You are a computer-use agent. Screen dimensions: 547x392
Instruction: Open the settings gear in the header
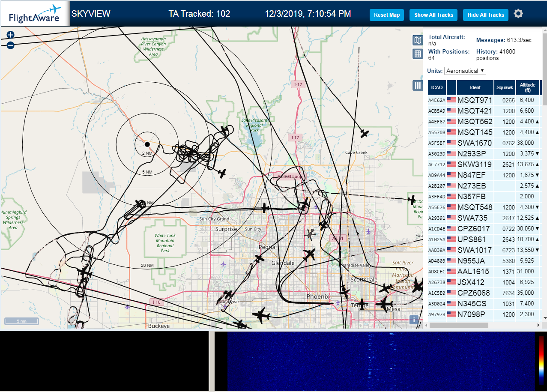518,14
